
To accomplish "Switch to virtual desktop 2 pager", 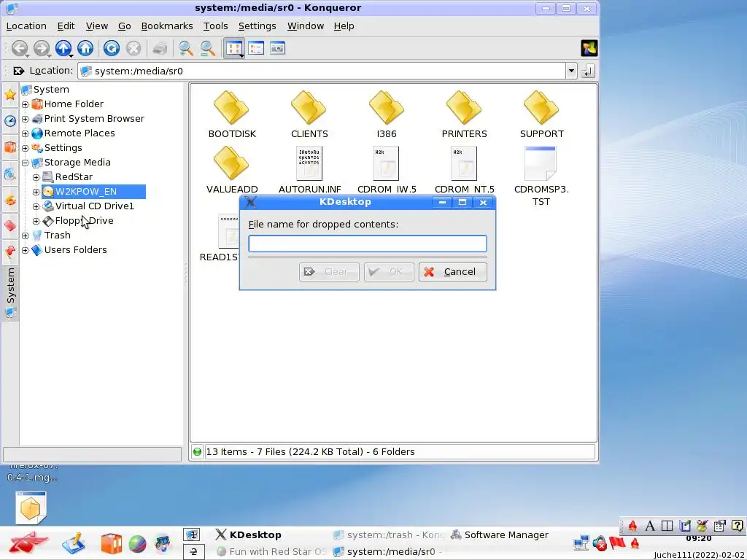I will click(x=194, y=551).
